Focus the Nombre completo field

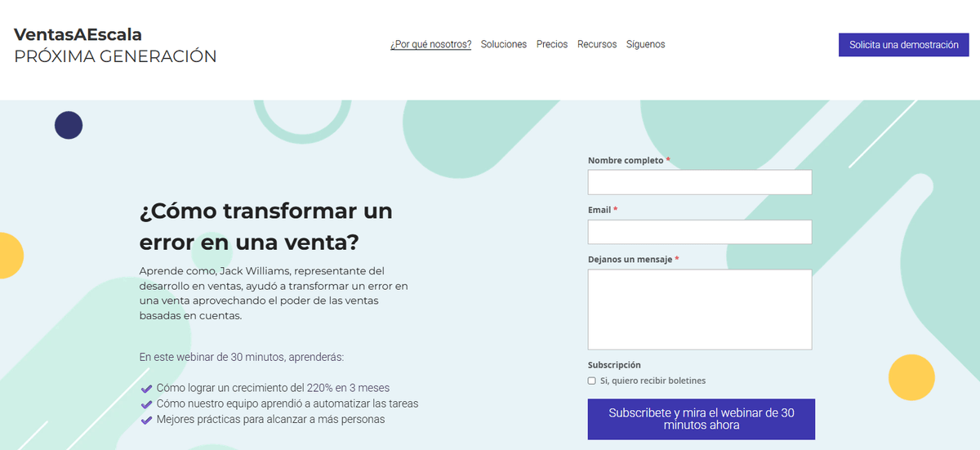click(x=700, y=182)
